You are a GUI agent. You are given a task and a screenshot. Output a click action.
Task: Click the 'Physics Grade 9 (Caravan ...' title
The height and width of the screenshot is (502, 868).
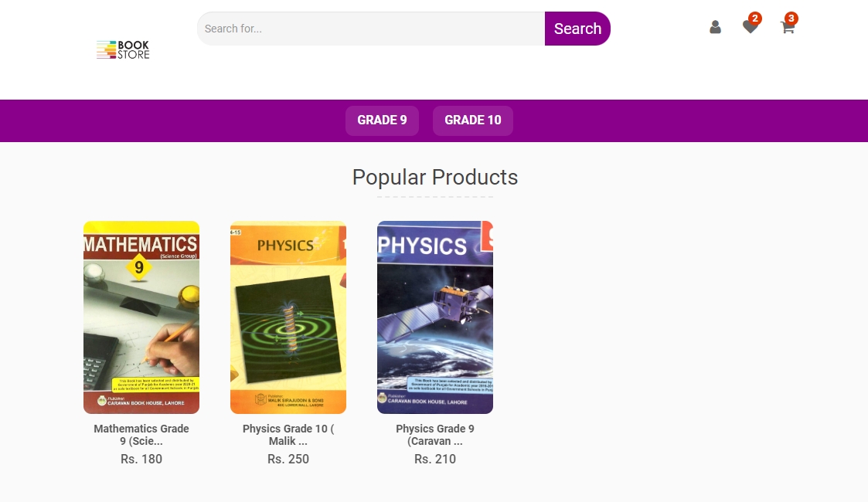(x=435, y=435)
